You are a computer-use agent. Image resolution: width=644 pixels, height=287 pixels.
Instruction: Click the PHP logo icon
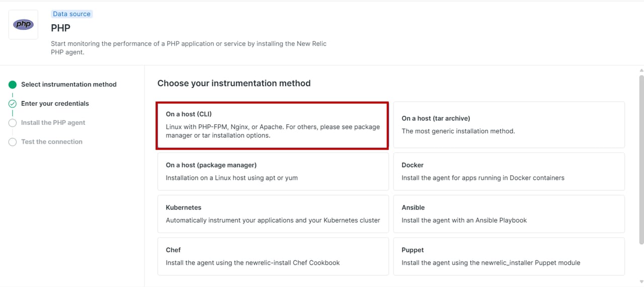23,24
